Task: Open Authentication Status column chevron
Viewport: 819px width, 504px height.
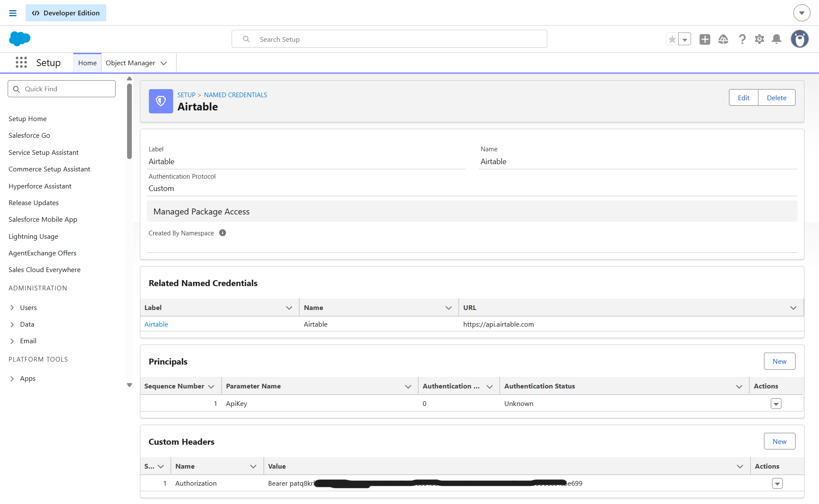Action: point(739,386)
